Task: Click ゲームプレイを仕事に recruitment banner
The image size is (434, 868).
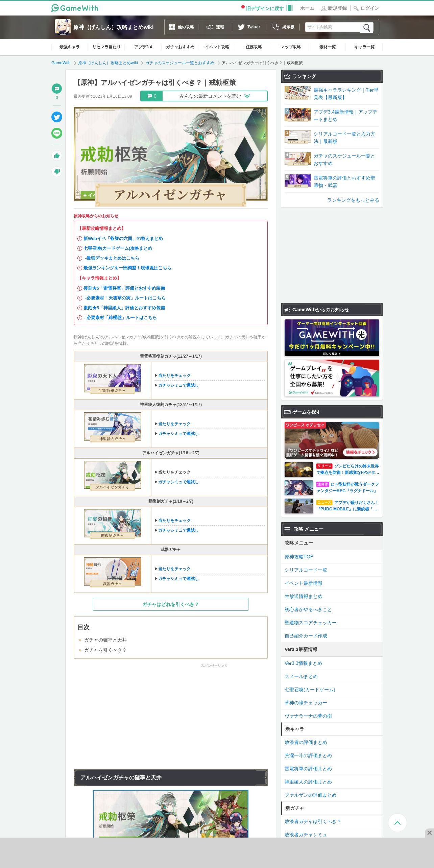Action: 332,378
